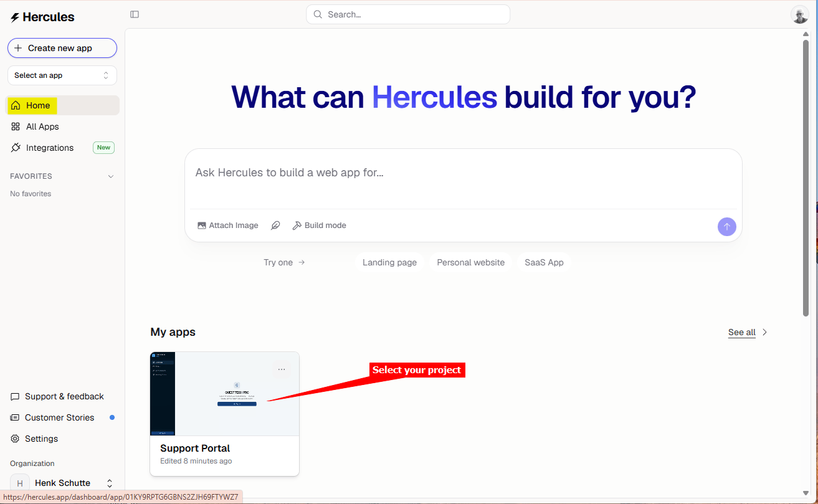Collapse the Favorites section chevron
Screen dimensions: 818x504
111,176
